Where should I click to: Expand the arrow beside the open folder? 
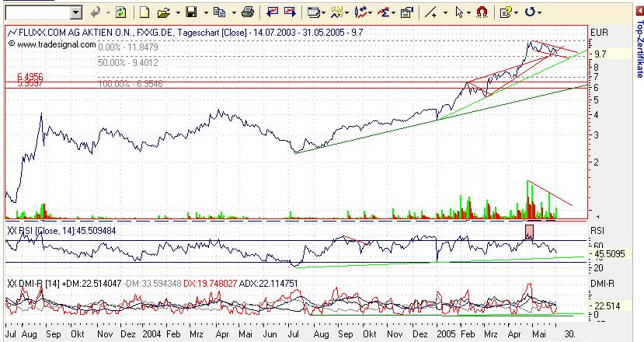click(178, 13)
